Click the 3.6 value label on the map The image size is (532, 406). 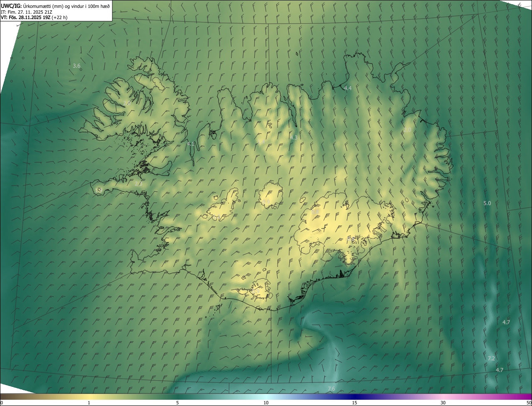click(x=76, y=66)
